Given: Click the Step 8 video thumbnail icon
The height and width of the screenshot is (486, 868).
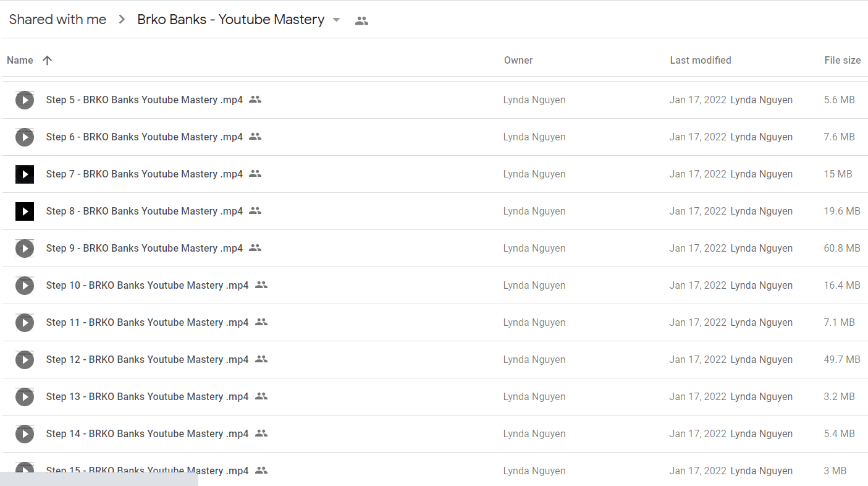Looking at the screenshot, I should (x=25, y=211).
